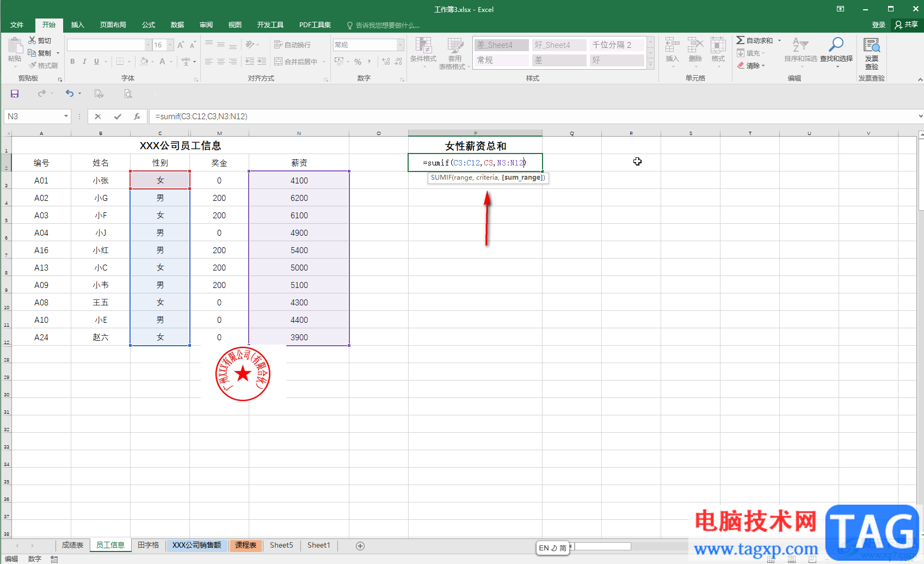924x564 pixels.
Task: Click the horizontal scrollbar thumb
Action: click(603, 546)
